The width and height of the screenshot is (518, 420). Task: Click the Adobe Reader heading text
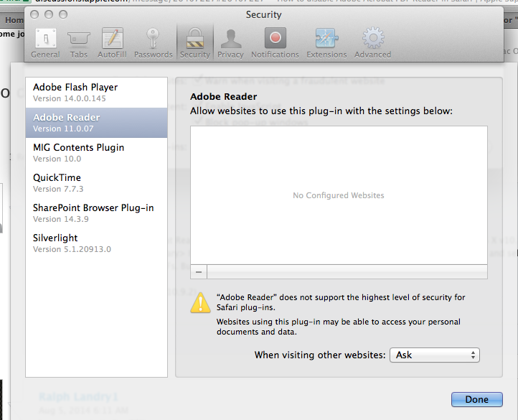pos(223,97)
